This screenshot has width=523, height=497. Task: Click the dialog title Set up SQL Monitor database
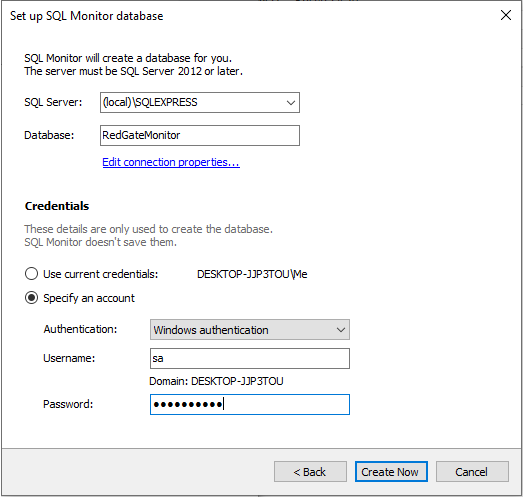(x=87, y=16)
